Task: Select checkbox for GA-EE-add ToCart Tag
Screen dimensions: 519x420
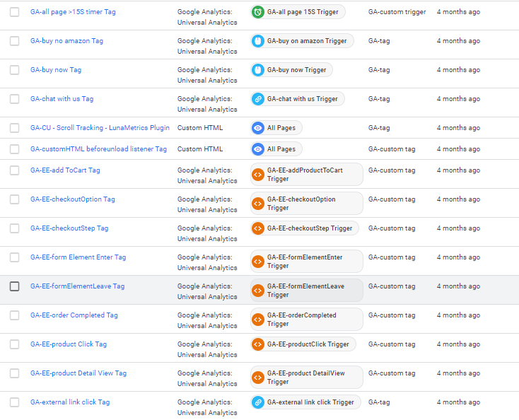Action: pyautogui.click(x=15, y=170)
